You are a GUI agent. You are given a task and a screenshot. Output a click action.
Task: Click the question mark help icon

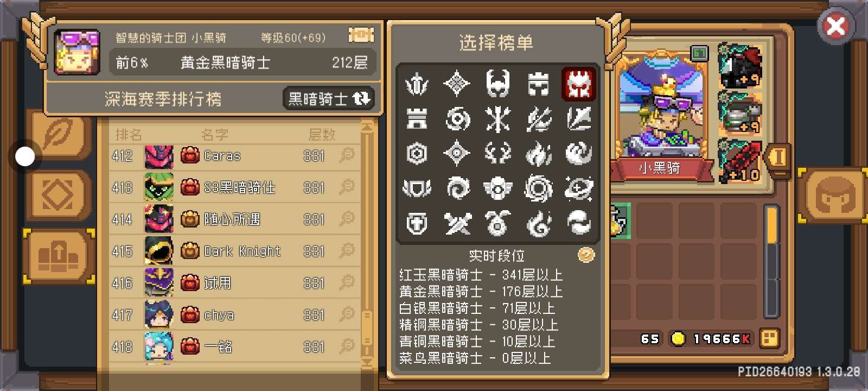click(x=586, y=255)
